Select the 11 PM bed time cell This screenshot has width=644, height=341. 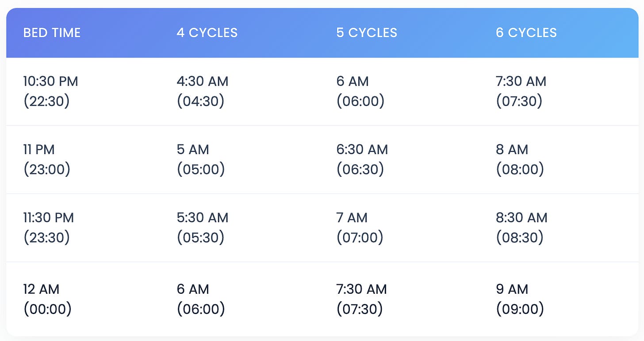click(46, 159)
